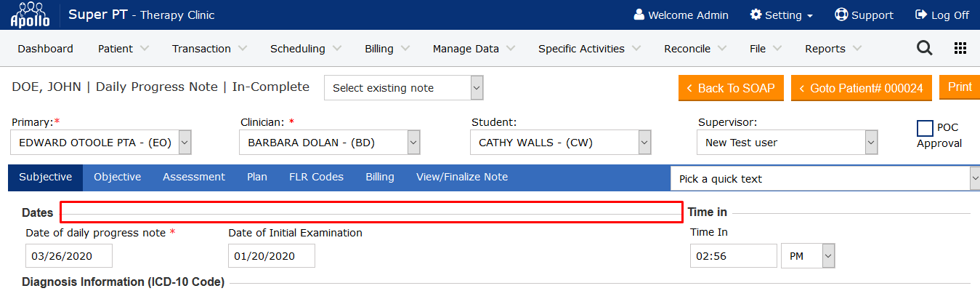Expand the Supervisor dropdown

click(x=871, y=143)
